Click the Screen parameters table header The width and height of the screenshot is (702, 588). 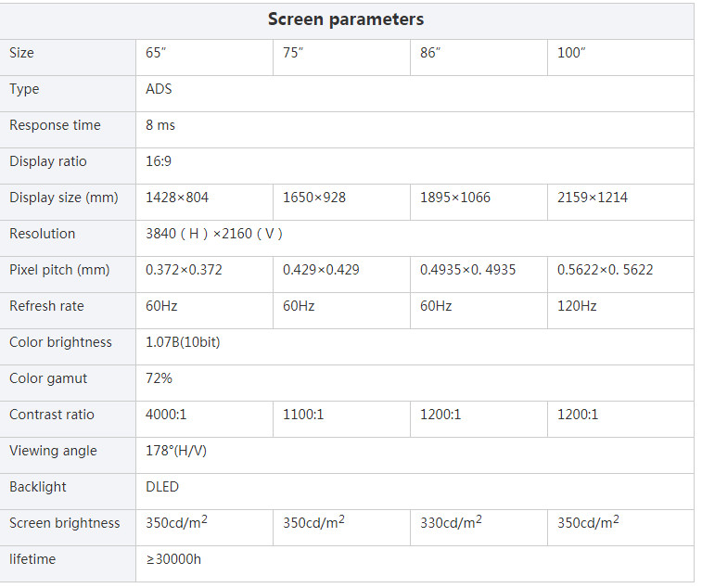click(x=346, y=19)
